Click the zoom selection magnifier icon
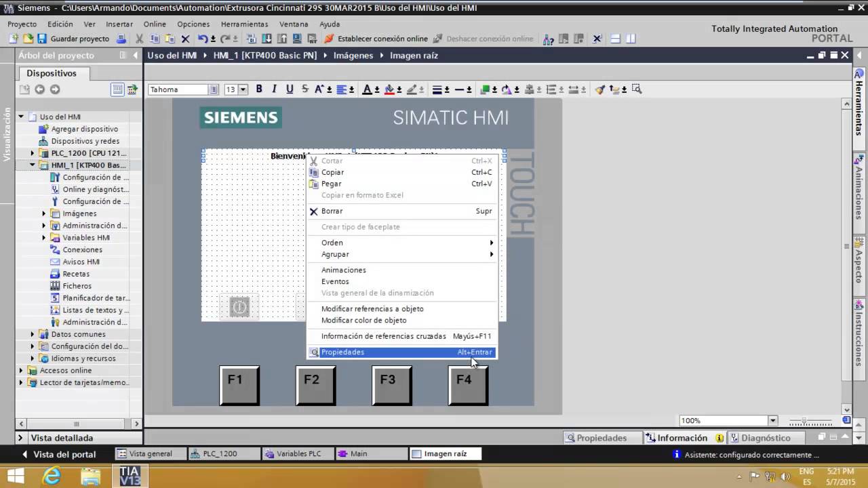Viewport: 868px width, 488px height. [x=637, y=89]
